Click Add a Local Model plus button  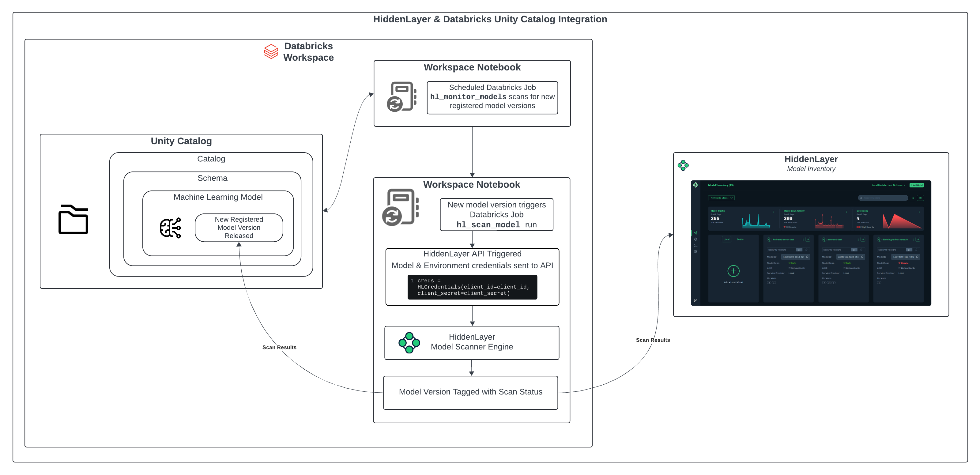pos(734,271)
